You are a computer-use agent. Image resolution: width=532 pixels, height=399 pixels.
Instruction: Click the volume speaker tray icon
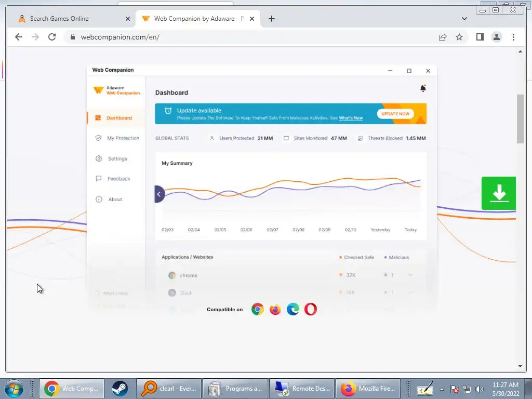pos(480,389)
